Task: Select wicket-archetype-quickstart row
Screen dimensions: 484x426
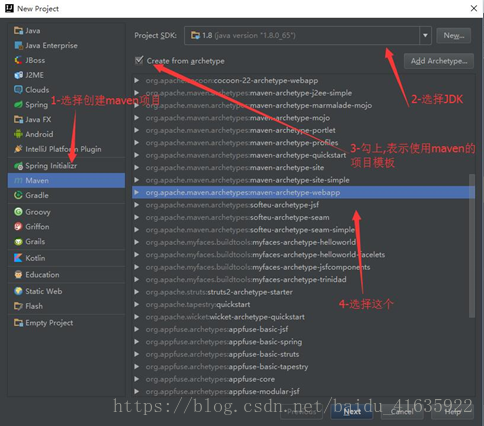Action: pyautogui.click(x=303, y=317)
